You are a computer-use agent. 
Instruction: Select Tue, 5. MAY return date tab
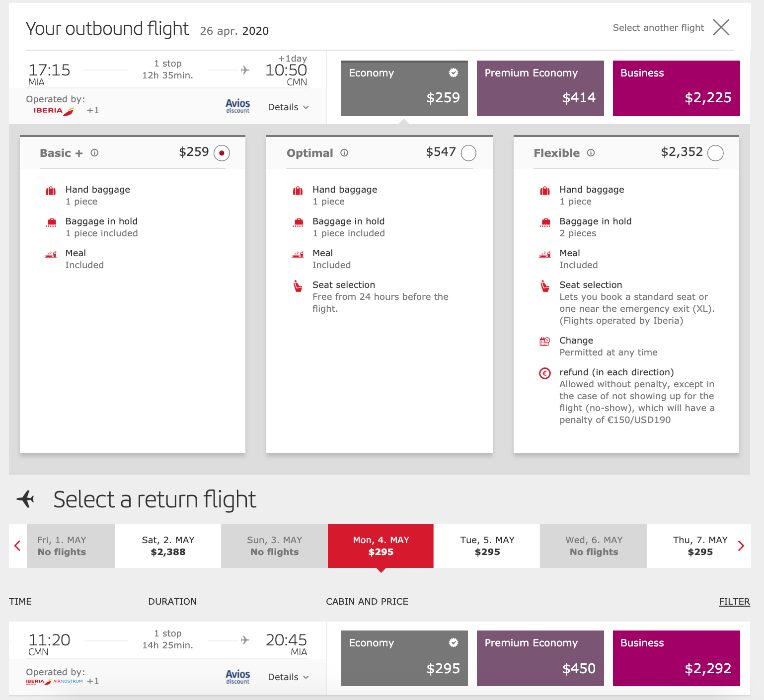pos(487,546)
